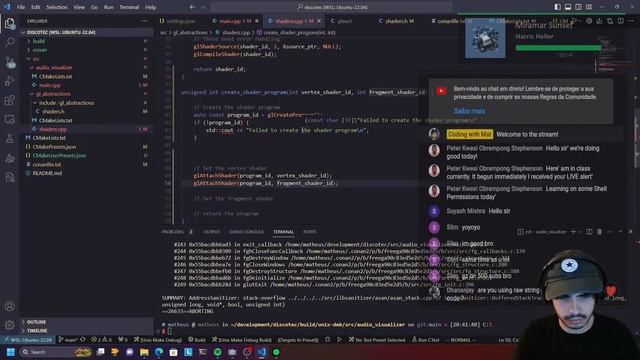The height and width of the screenshot is (360, 640).
Task: Collapse DISCOTEC workspace root section
Action: tap(61, 32)
